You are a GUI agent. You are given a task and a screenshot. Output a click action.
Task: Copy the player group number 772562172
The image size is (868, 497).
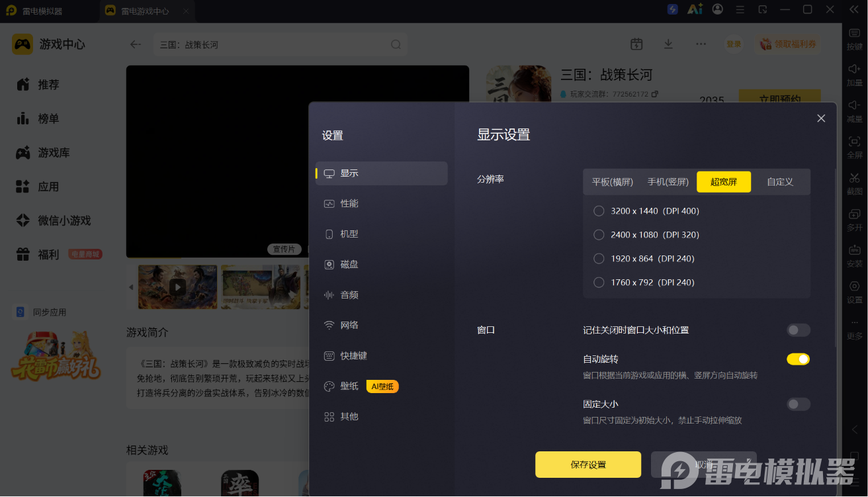pos(655,94)
